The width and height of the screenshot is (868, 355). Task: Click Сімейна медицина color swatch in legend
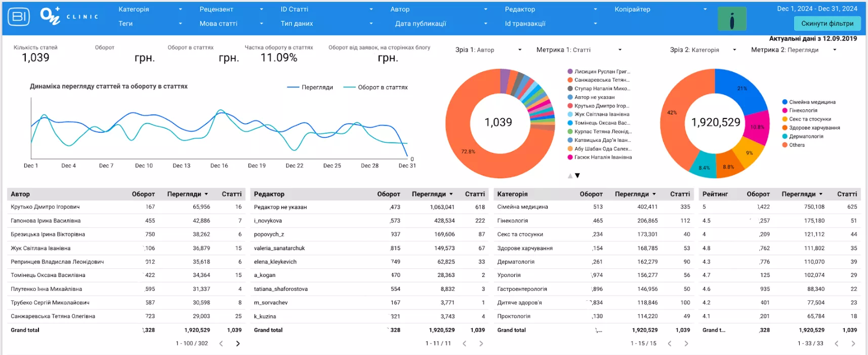784,102
